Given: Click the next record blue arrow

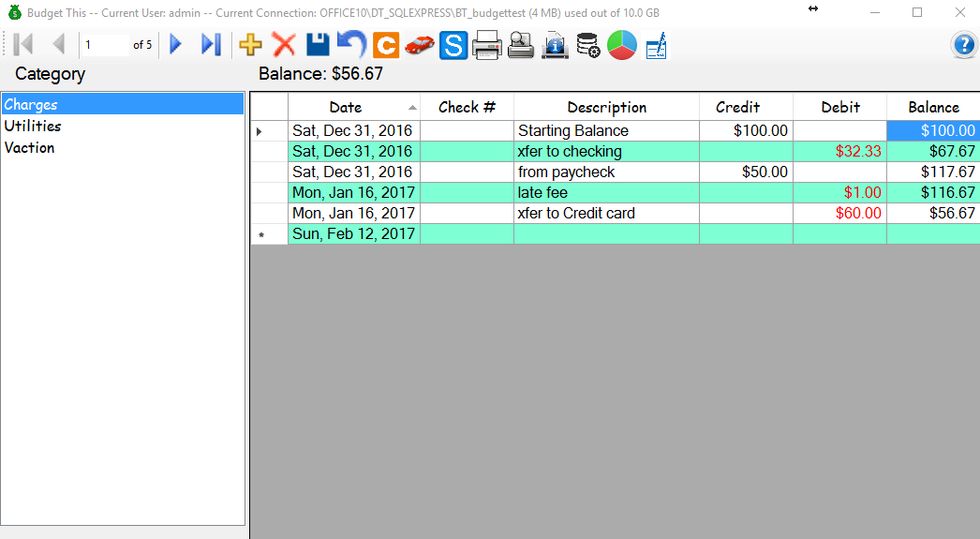Looking at the screenshot, I should 175,44.
